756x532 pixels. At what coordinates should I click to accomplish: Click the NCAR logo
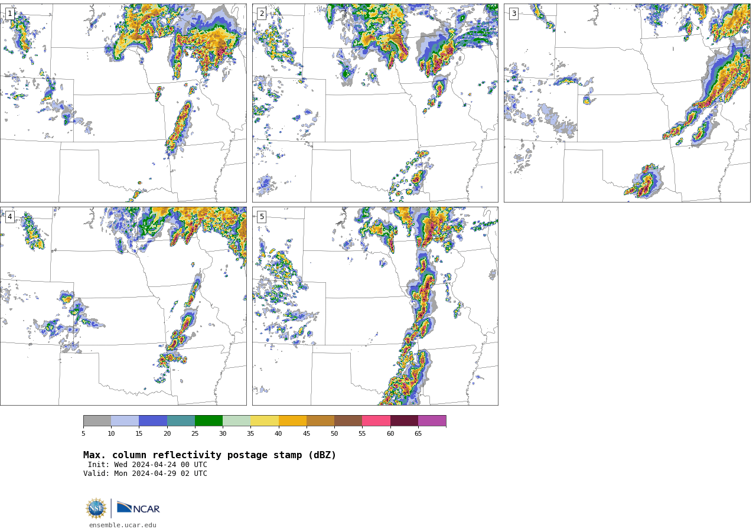click(138, 508)
